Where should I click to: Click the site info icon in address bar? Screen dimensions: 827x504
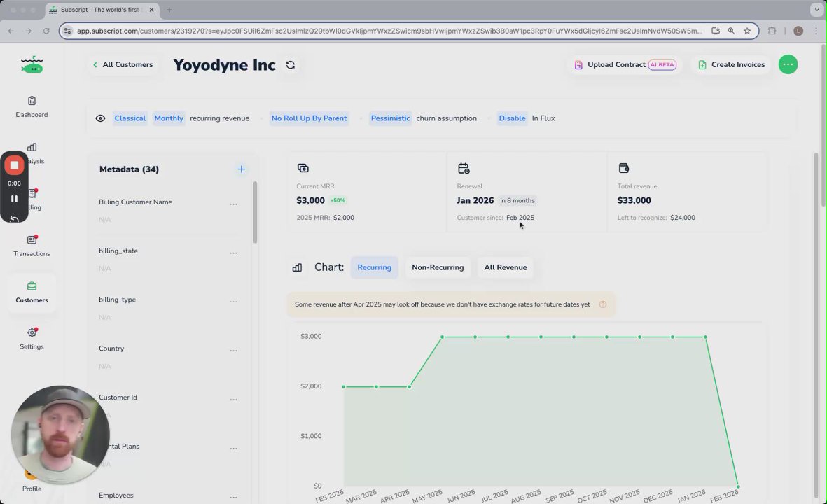pyautogui.click(x=67, y=31)
